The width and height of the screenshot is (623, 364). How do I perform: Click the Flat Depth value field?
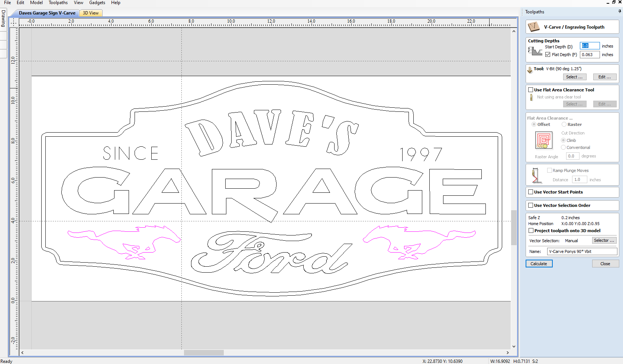pos(590,55)
